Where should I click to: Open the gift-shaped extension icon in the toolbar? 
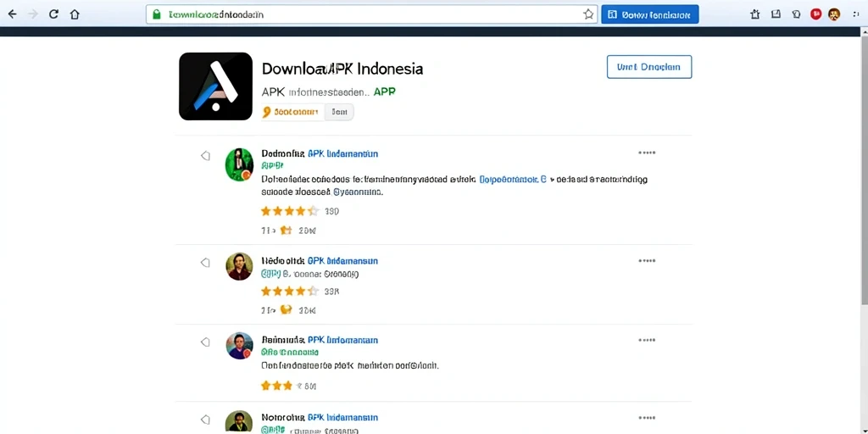[755, 14]
